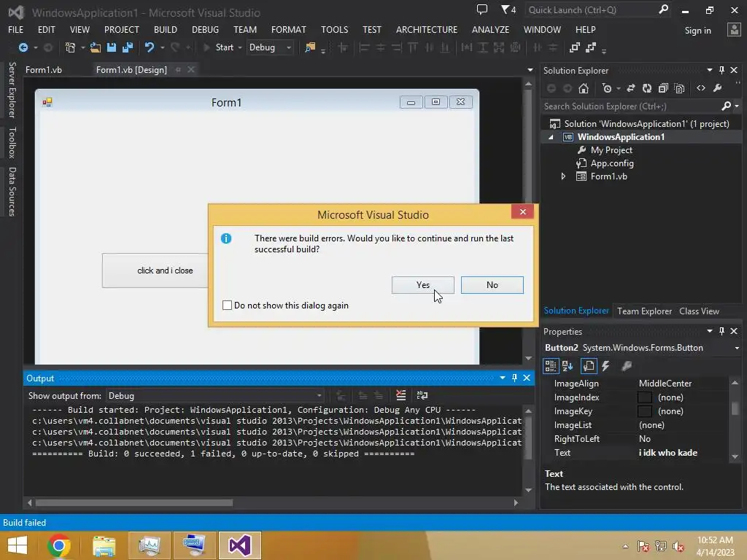Click the Show All Files icon
Screen dimensions: 747x560
point(680,88)
